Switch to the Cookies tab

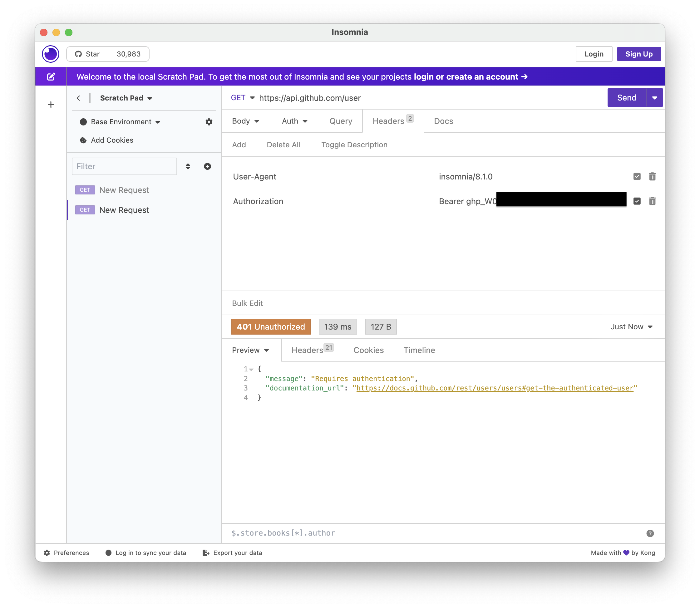[x=368, y=350]
